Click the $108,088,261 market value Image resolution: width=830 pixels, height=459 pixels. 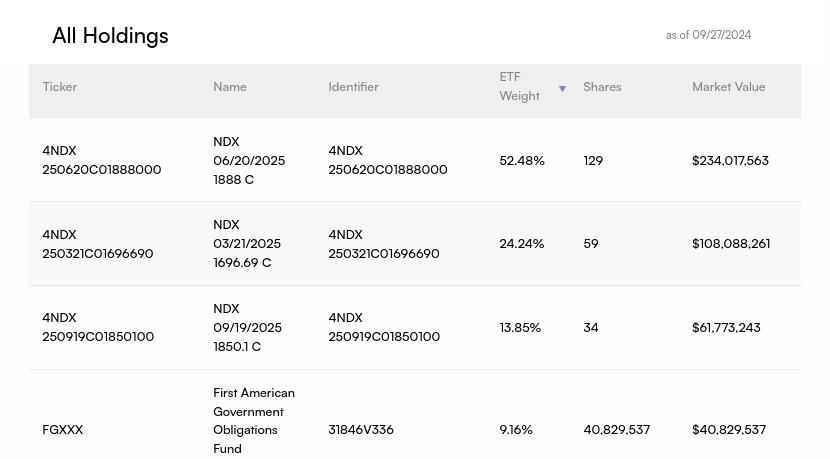pos(730,244)
